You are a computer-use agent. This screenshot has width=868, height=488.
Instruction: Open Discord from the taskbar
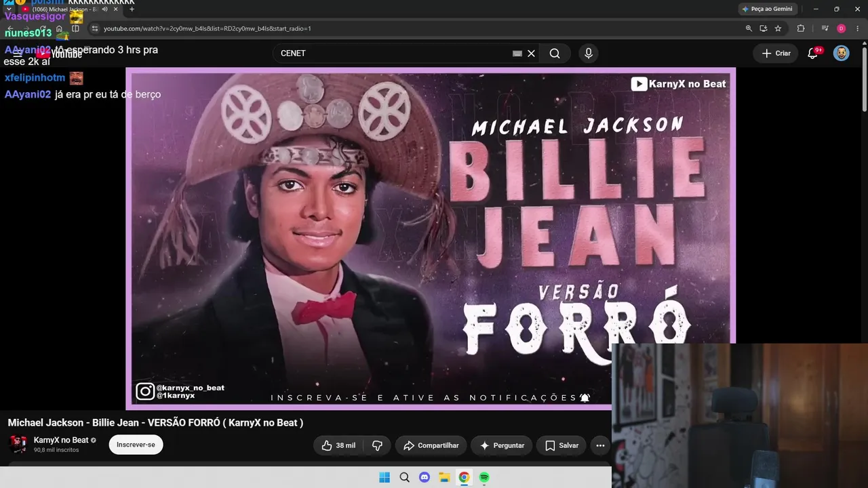click(x=425, y=477)
